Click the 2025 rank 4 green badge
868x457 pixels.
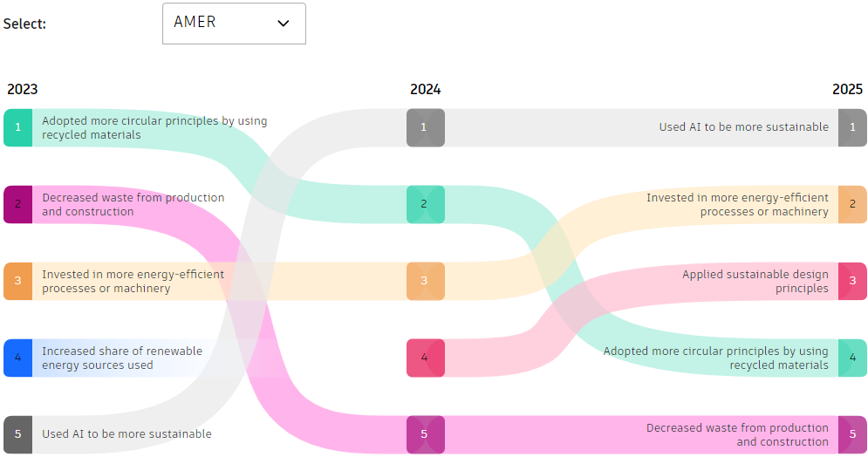pos(852,358)
